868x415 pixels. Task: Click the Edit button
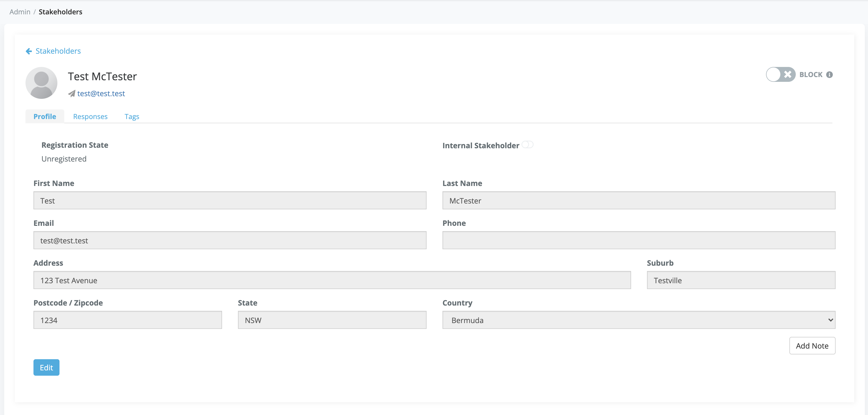(46, 367)
